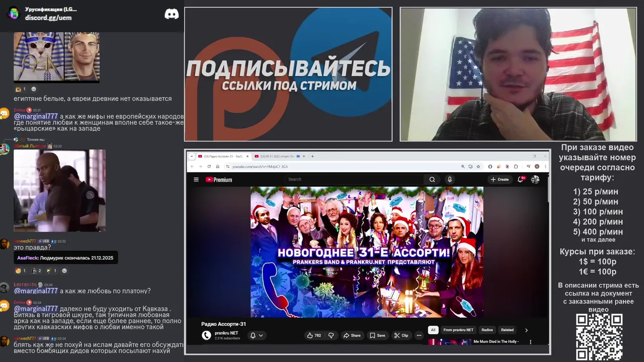Click site info icon in address bar

227,166
